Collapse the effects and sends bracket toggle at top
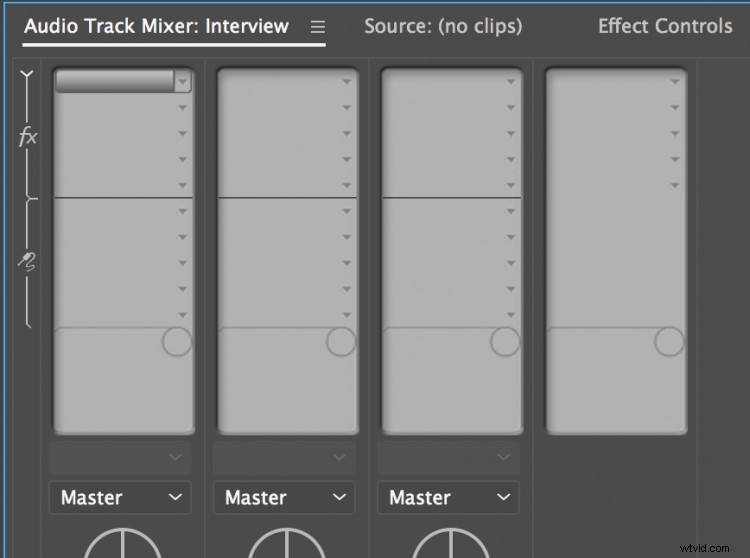The width and height of the screenshot is (750, 558). pyautogui.click(x=27, y=75)
